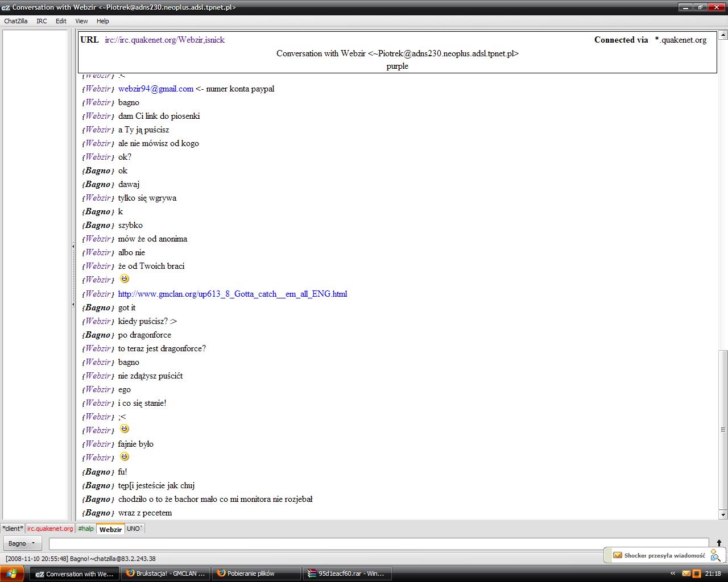Open the *client* tab
Image resolution: width=728 pixels, height=582 pixels.
point(13,529)
